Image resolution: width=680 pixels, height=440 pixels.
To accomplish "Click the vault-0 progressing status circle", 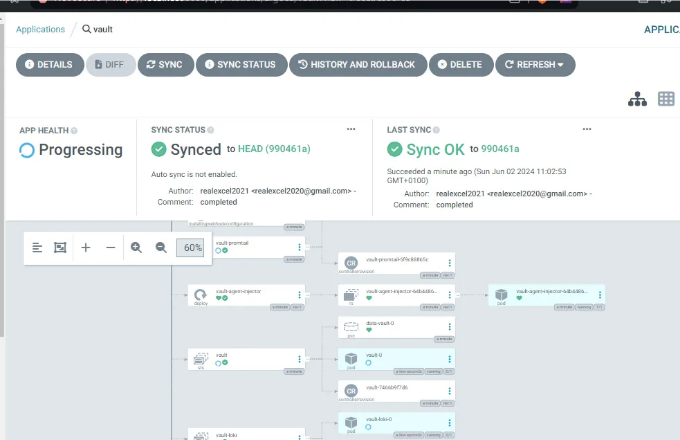I will click(368, 363).
